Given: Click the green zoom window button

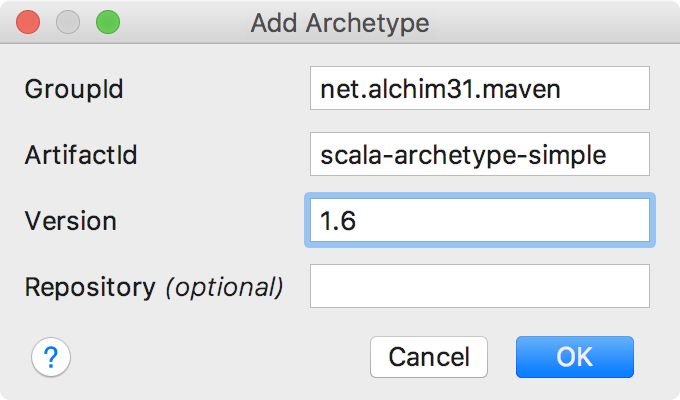Looking at the screenshot, I should pos(106,22).
